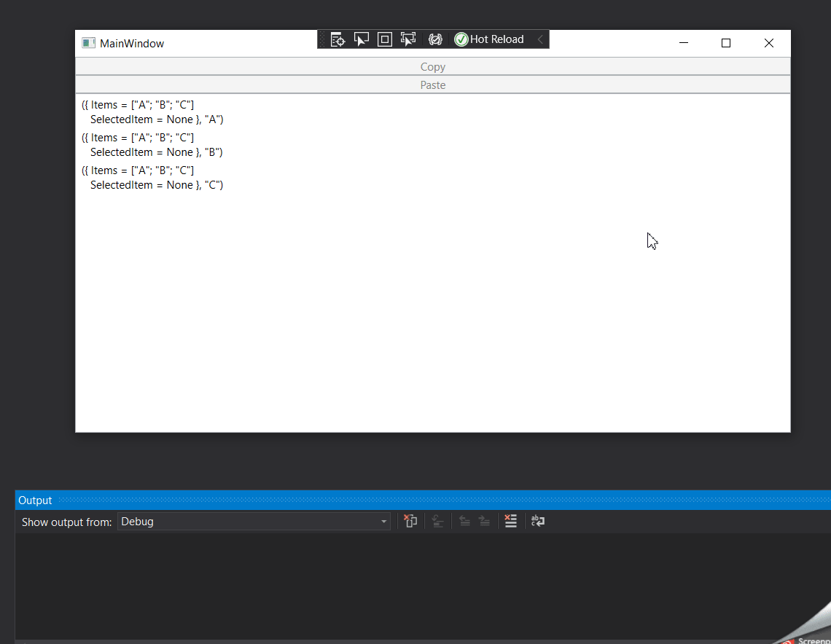
Task: Minimize the MainWindow window
Action: [x=684, y=43]
